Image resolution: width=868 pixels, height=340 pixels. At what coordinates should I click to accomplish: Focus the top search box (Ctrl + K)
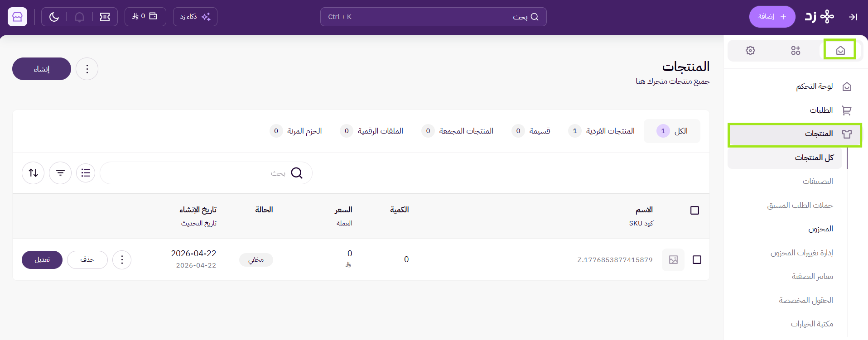pos(433,17)
